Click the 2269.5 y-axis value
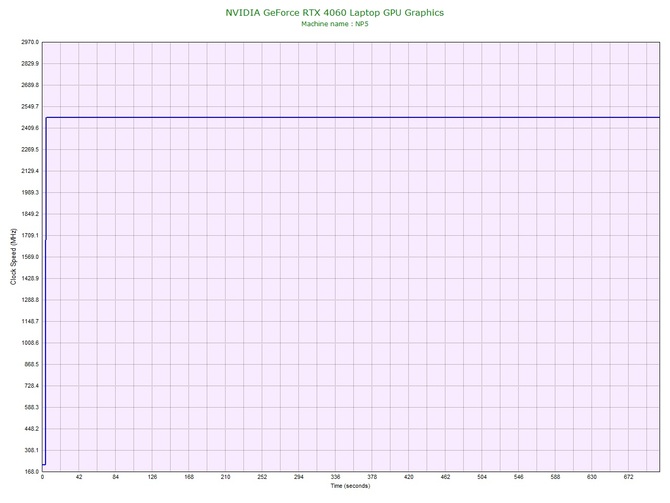 point(30,150)
